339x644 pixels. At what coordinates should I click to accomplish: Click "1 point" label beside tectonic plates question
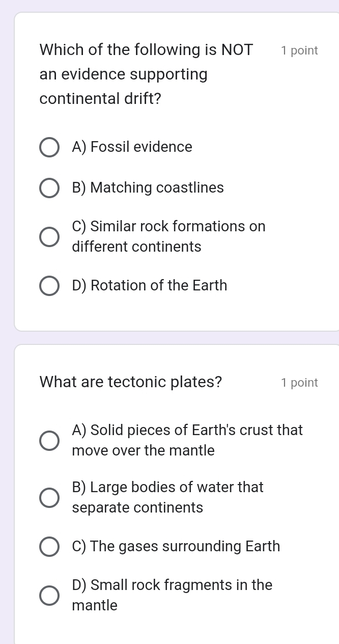(299, 383)
